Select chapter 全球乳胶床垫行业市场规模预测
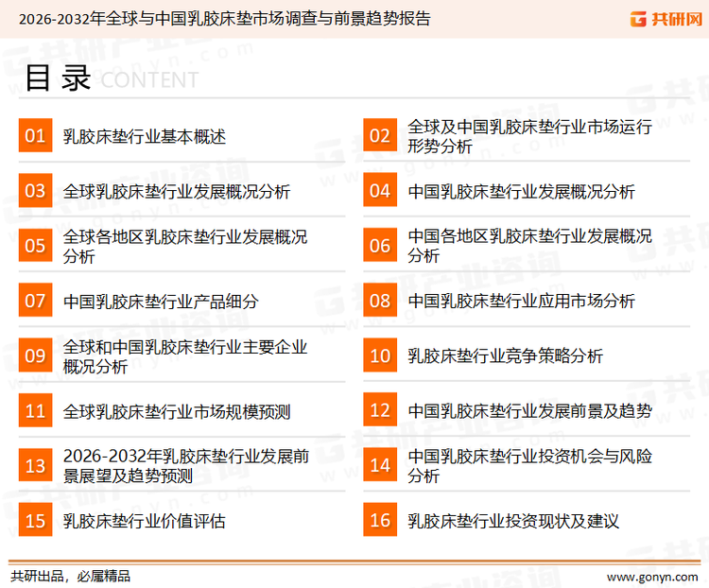Image resolution: width=709 pixels, height=588 pixels. pos(177,411)
